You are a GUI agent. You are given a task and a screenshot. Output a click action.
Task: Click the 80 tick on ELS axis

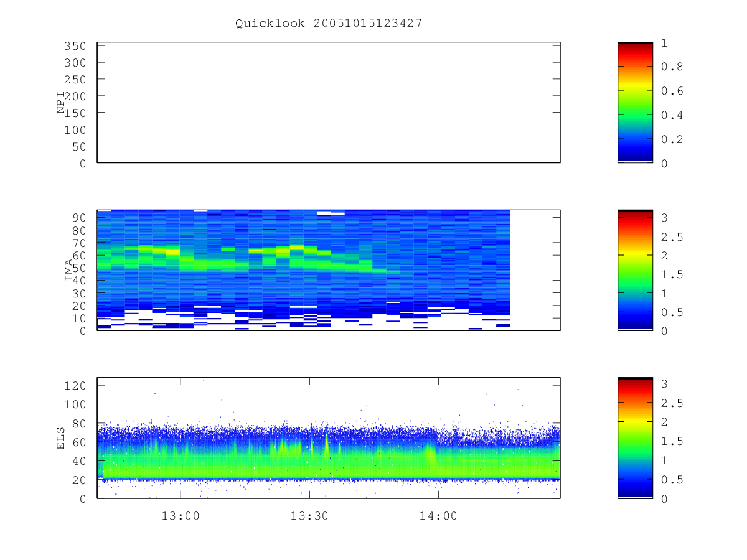(78, 423)
